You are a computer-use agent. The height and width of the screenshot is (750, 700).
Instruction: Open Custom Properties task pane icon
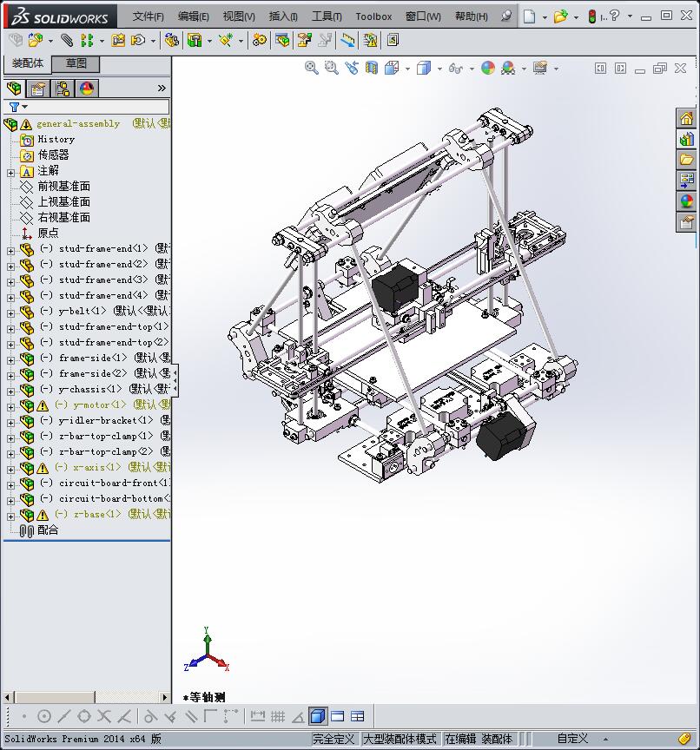tap(687, 222)
